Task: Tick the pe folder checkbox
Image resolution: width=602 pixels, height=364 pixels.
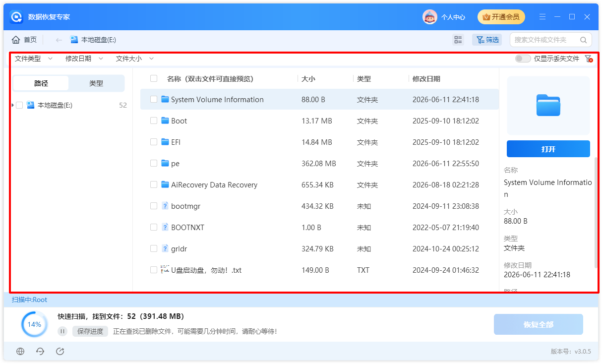Action: [x=154, y=163]
